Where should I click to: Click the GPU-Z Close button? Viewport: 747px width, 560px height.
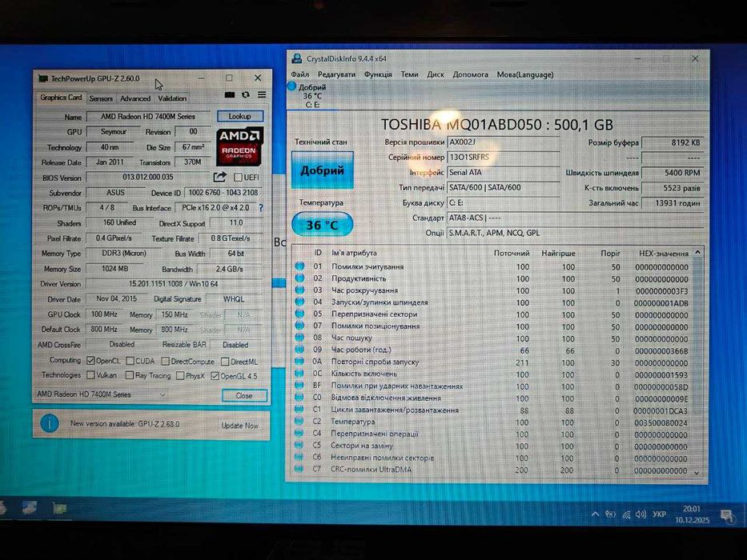(244, 395)
